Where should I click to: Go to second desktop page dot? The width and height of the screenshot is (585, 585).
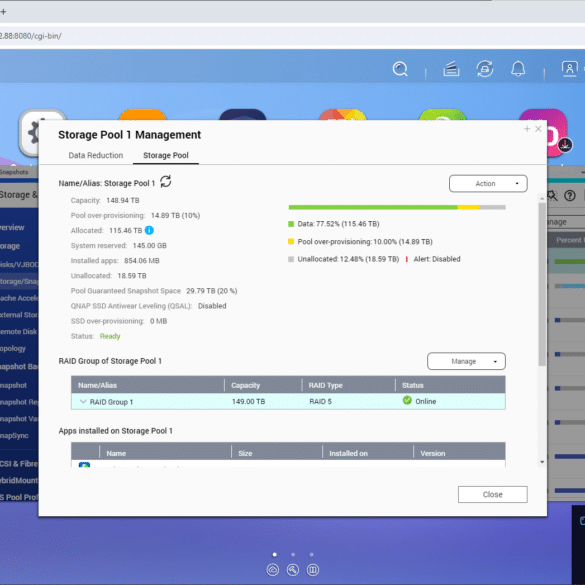tap(293, 554)
